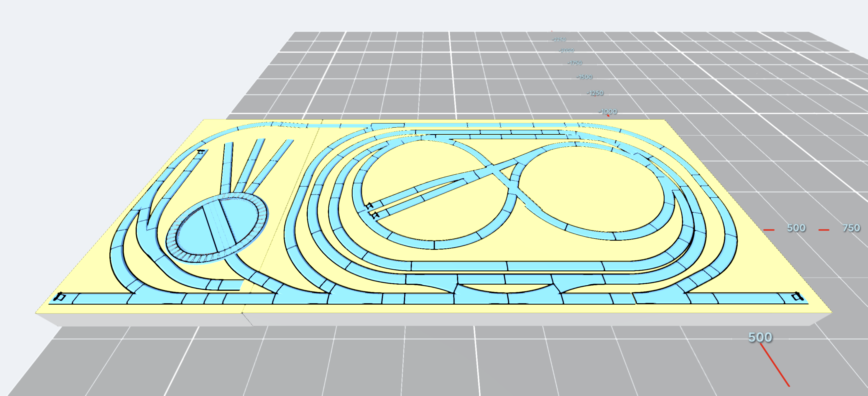Image resolution: width=868 pixels, height=396 pixels.
Task: Select the buffer stop atop the left siding
Action: click(201, 152)
